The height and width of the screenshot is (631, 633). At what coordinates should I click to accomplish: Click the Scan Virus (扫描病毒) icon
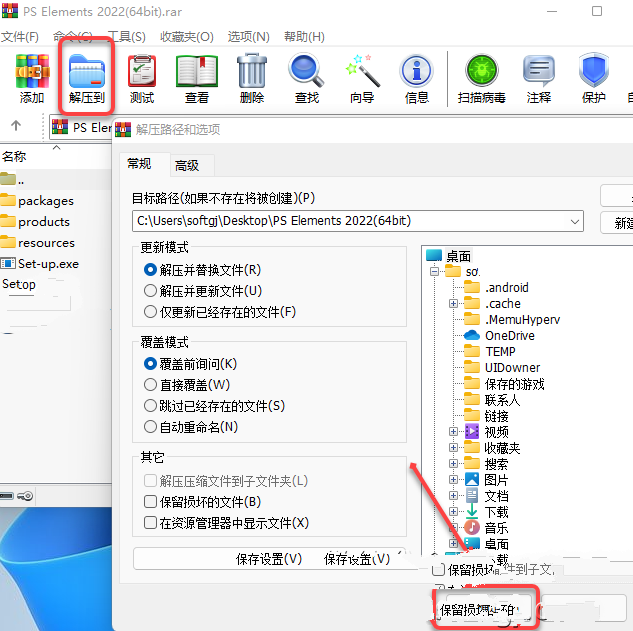(x=482, y=79)
